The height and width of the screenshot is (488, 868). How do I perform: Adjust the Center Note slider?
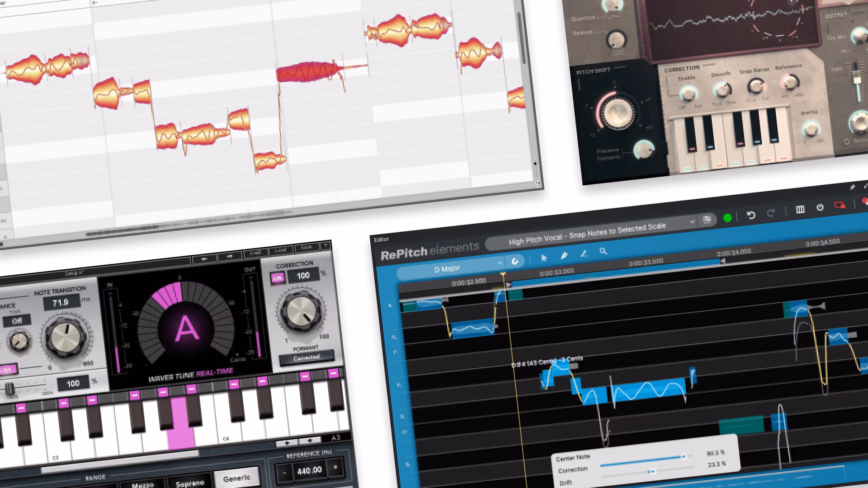pyautogui.click(x=683, y=457)
